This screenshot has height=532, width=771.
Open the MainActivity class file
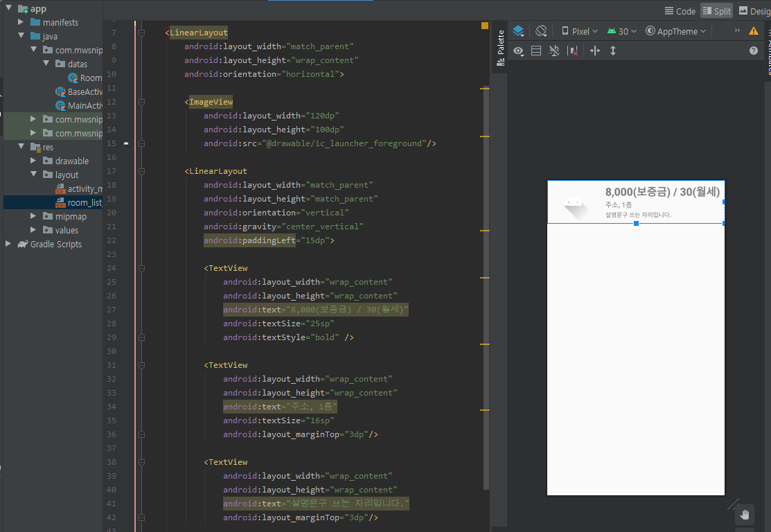coord(79,105)
